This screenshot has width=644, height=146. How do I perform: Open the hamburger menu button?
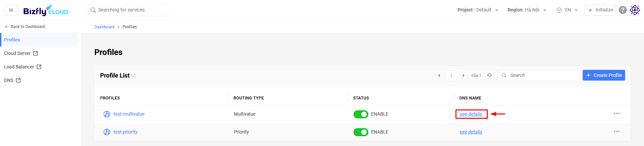click(11, 10)
